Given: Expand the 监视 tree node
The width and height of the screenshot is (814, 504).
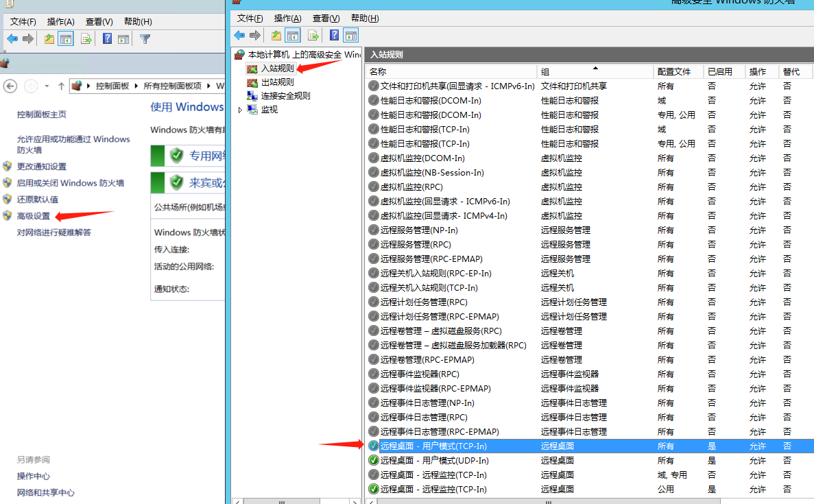Looking at the screenshot, I should pyautogui.click(x=240, y=110).
